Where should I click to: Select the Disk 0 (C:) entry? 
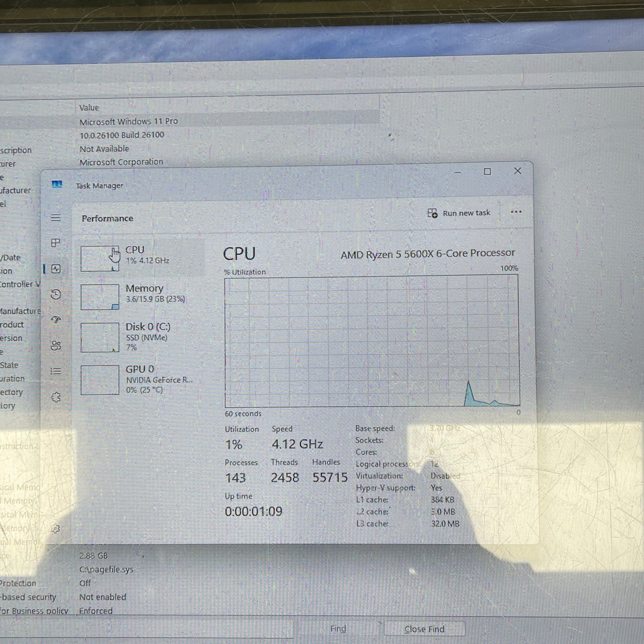(x=142, y=336)
